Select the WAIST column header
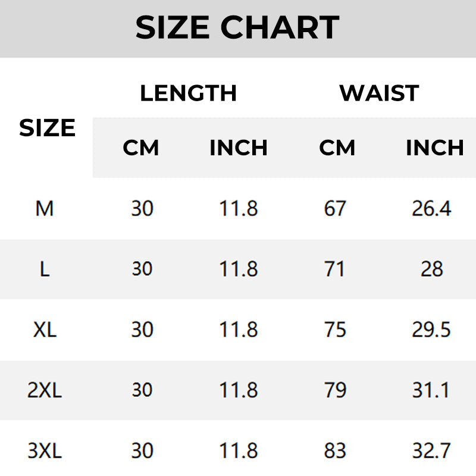 pos(379,93)
